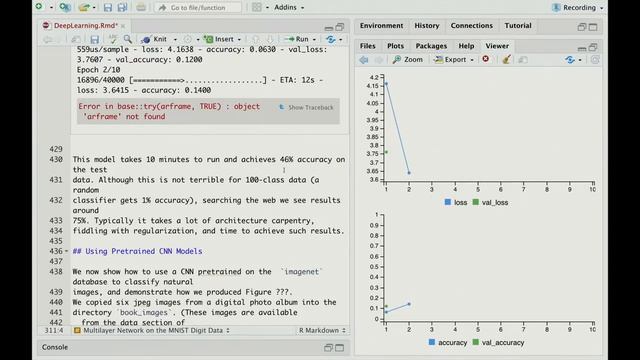Viewport: 640px width, 360px height.
Task: Switch to the Tutorial tab
Action: tap(518, 25)
